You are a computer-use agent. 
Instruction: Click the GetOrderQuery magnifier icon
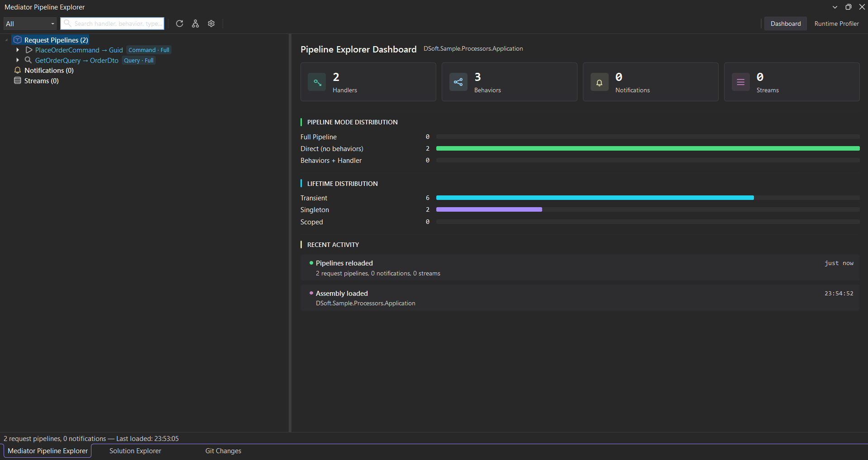tap(28, 60)
